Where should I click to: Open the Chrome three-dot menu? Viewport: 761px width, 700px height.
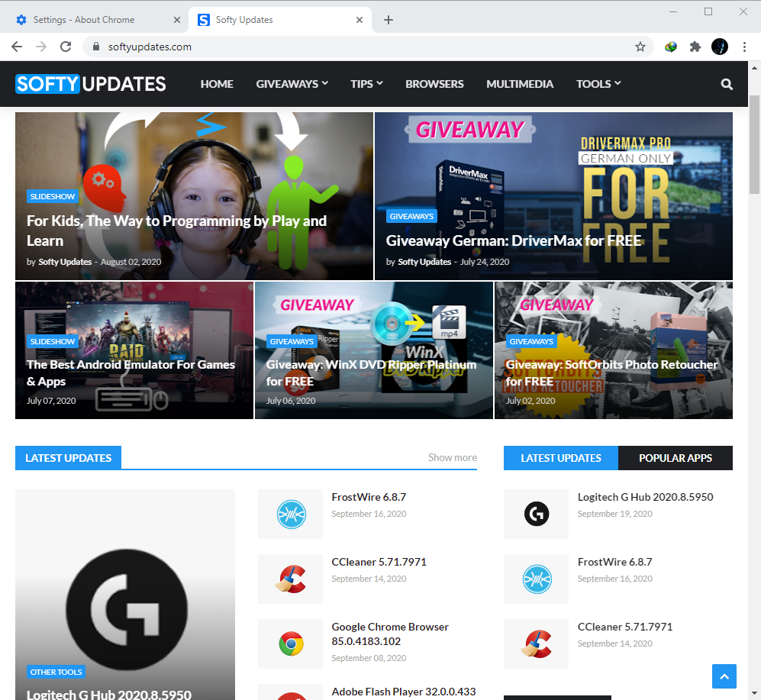[744, 47]
